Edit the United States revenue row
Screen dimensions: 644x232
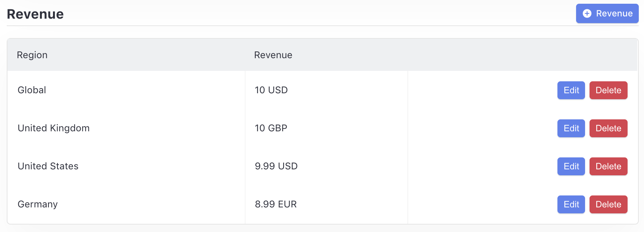pos(571,166)
